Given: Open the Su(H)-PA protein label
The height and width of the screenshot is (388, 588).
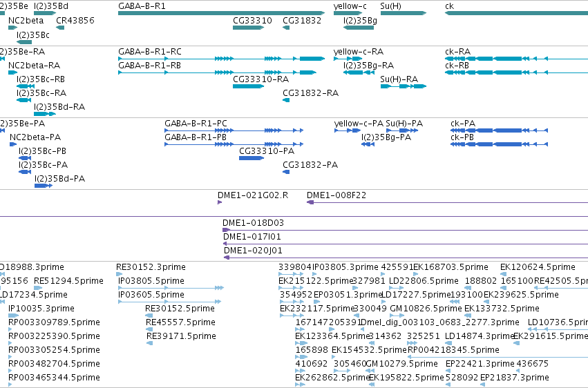Looking at the screenshot, I should [x=404, y=124].
